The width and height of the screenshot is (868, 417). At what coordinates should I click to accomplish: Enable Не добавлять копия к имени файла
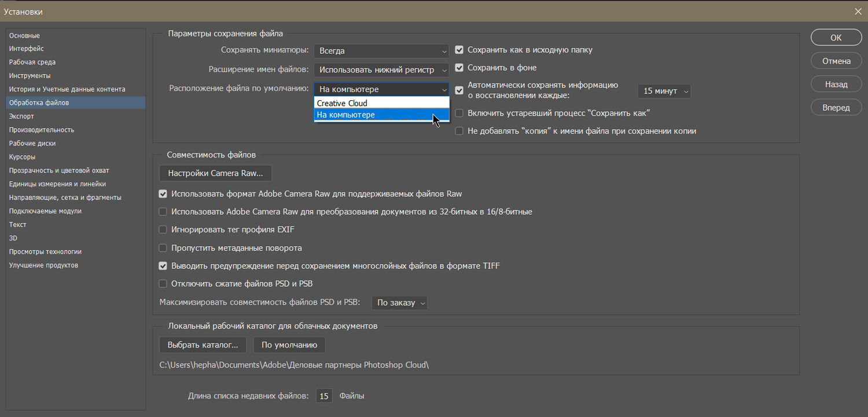click(x=459, y=131)
